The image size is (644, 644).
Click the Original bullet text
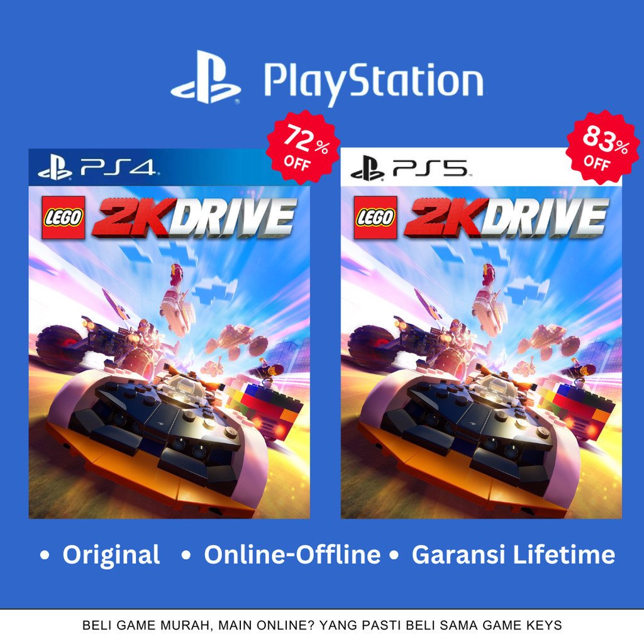(111, 555)
